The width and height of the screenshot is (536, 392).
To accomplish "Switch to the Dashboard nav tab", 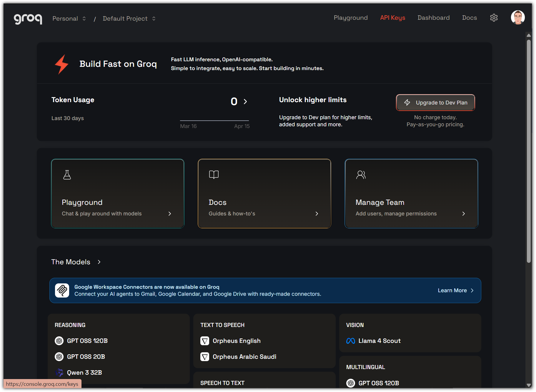I will tap(434, 18).
